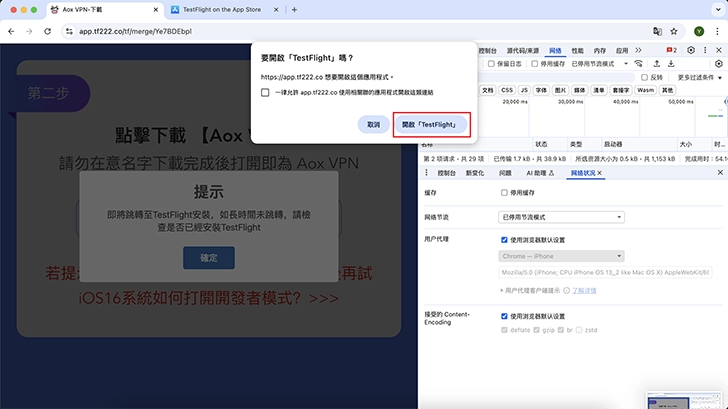Switch to 内存 Memory tab
This screenshot has width=728, height=409.
pos(599,51)
